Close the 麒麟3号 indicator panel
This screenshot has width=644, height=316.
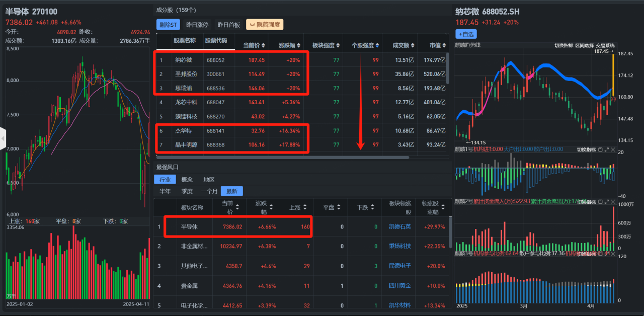[x=613, y=254]
